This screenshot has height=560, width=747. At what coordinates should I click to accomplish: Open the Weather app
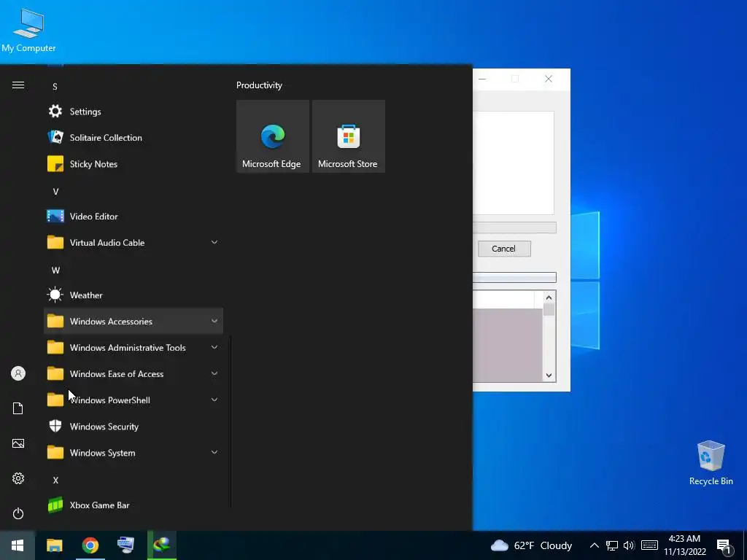(133, 295)
